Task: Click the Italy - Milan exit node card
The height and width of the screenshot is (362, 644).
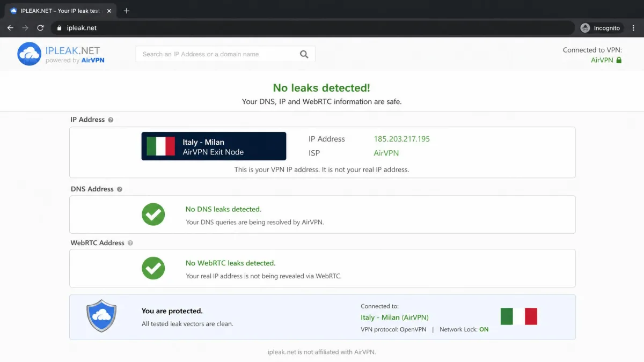Action: (214, 146)
